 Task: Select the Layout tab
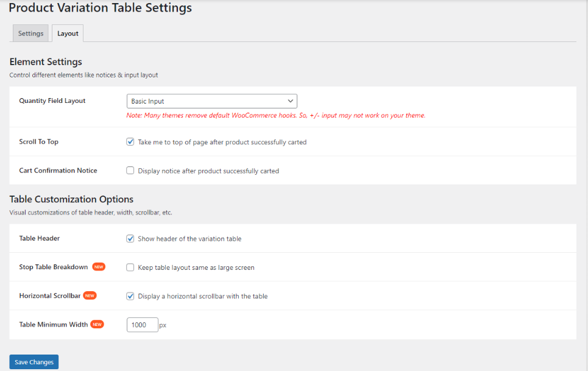pyautogui.click(x=68, y=34)
